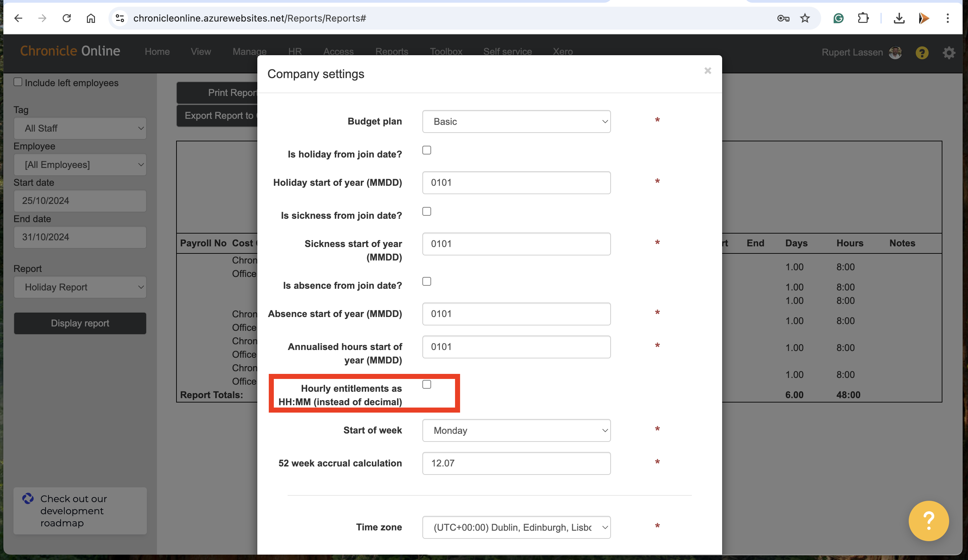The height and width of the screenshot is (560, 968).
Task: Open the downloads icon in toolbar
Action: point(899,18)
